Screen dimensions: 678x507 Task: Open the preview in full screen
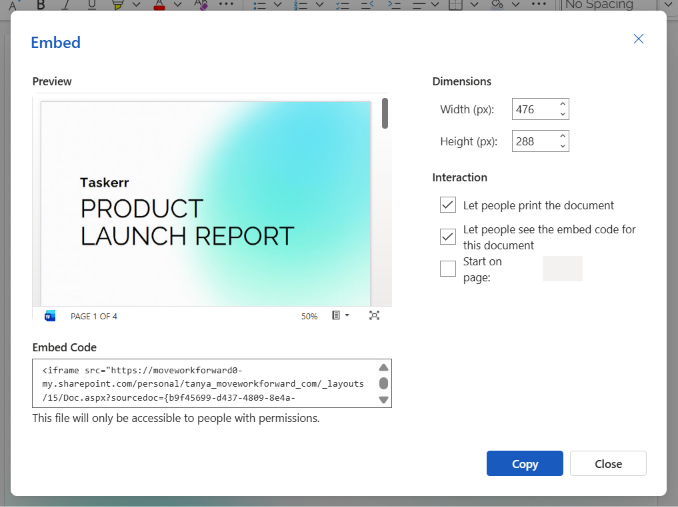click(x=374, y=316)
